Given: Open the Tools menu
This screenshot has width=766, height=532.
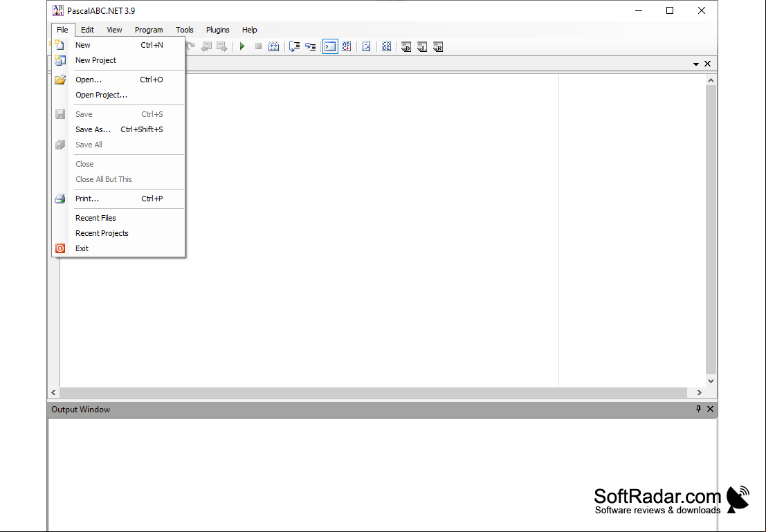Looking at the screenshot, I should tap(185, 30).
